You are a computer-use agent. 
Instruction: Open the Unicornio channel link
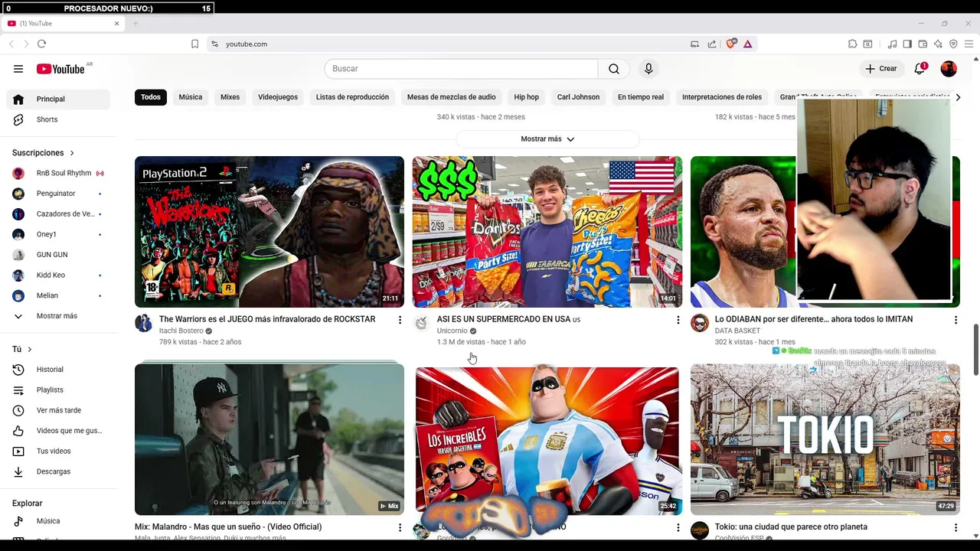coord(452,331)
